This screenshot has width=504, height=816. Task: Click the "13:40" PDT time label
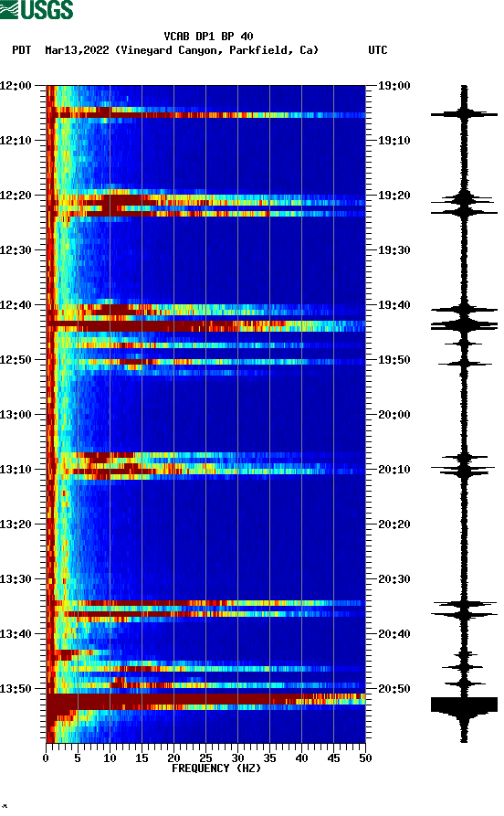16,633
